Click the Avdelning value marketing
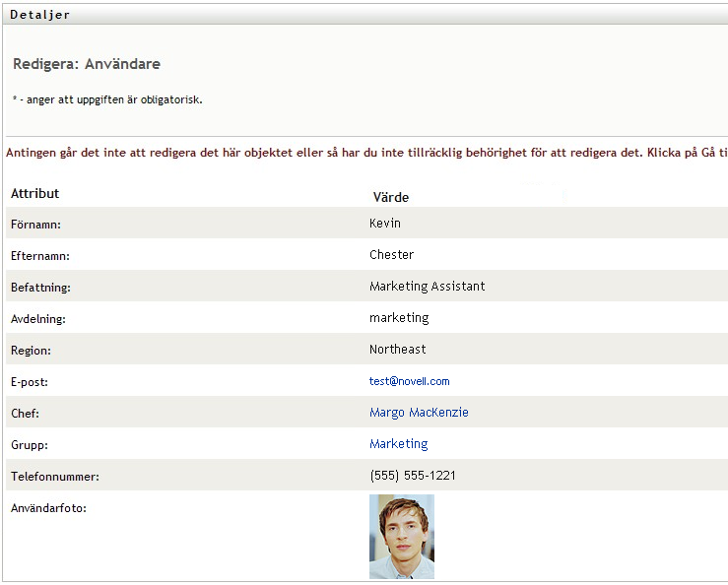Screen dimensions: 728x585 [399, 318]
